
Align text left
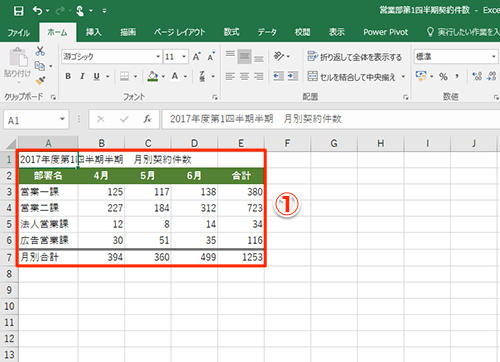230,76
